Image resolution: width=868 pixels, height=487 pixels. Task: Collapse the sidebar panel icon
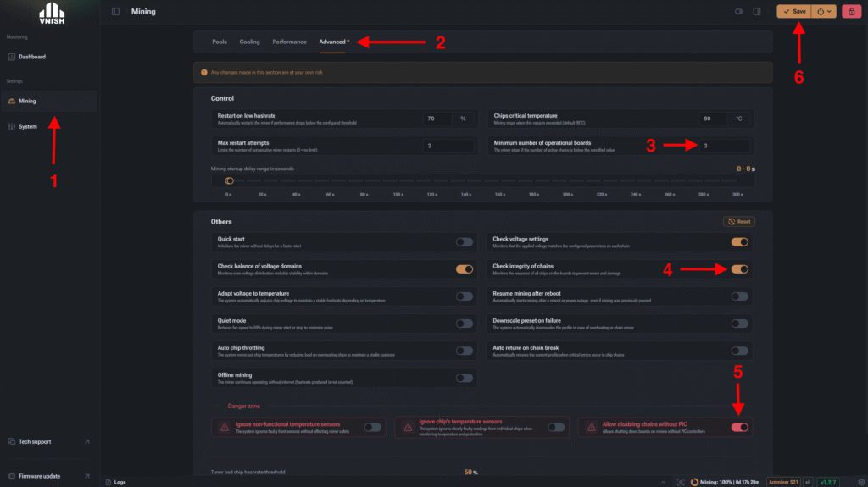tap(115, 11)
